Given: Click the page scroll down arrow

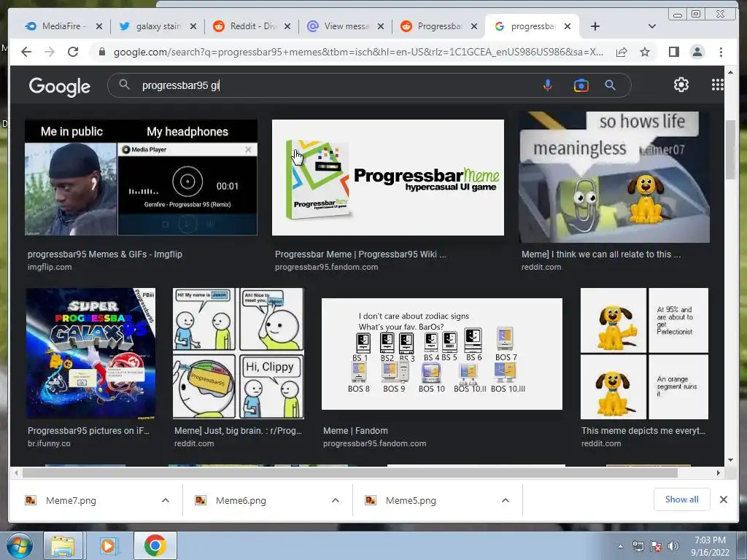Looking at the screenshot, I should [730, 460].
